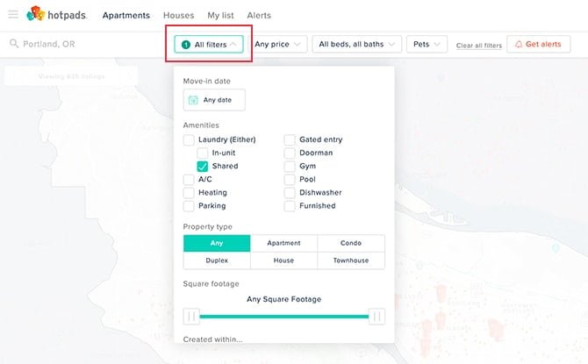Collapse the All filters panel

(209, 44)
